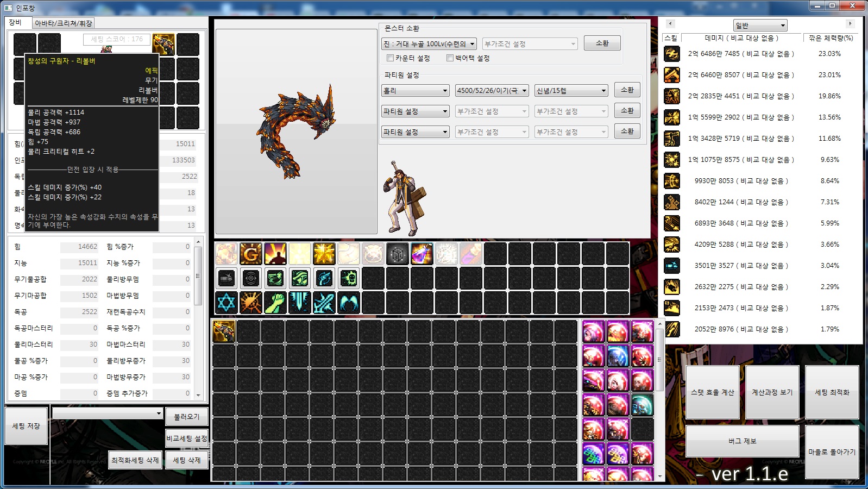Select the cyan wings skill icon
868x489 pixels.
tap(349, 303)
